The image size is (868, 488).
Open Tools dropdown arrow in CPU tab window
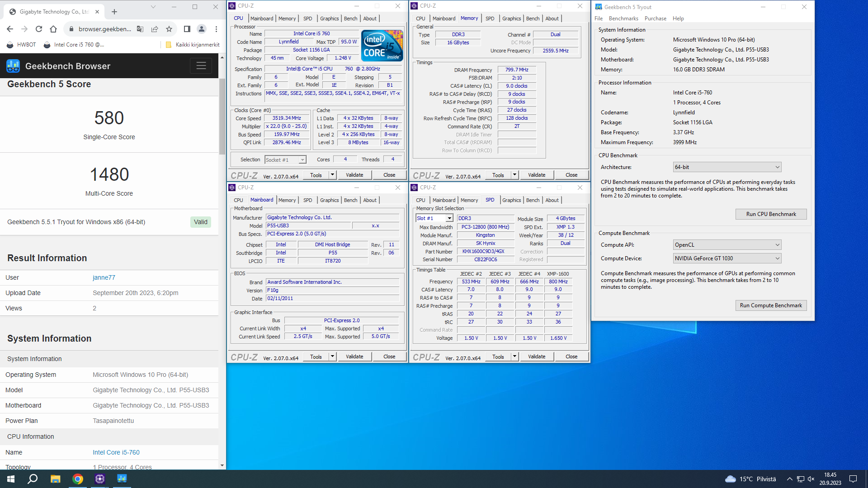[x=332, y=175]
